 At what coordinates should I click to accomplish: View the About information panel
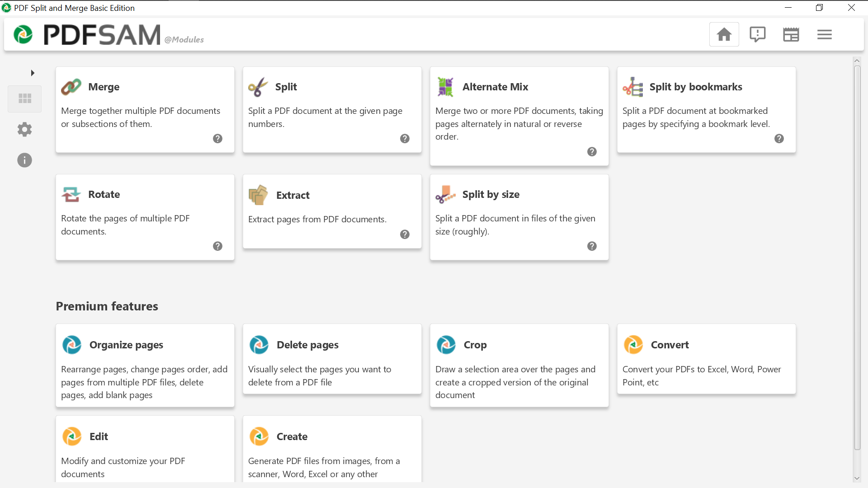(25, 160)
